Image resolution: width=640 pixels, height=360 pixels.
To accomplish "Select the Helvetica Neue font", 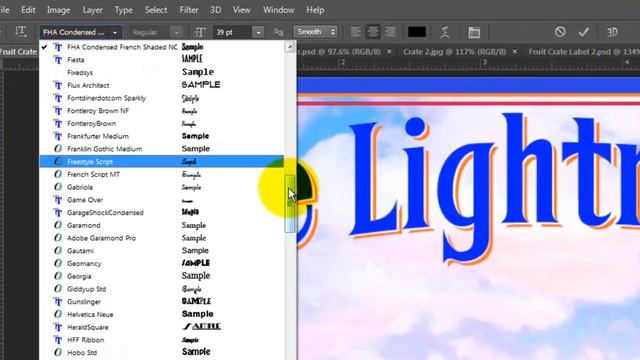I will [162, 314].
